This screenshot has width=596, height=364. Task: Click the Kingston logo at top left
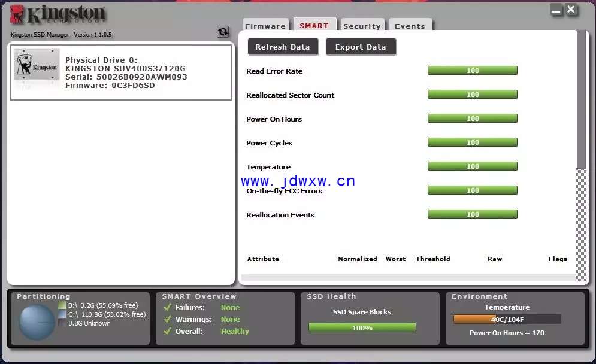coord(58,15)
